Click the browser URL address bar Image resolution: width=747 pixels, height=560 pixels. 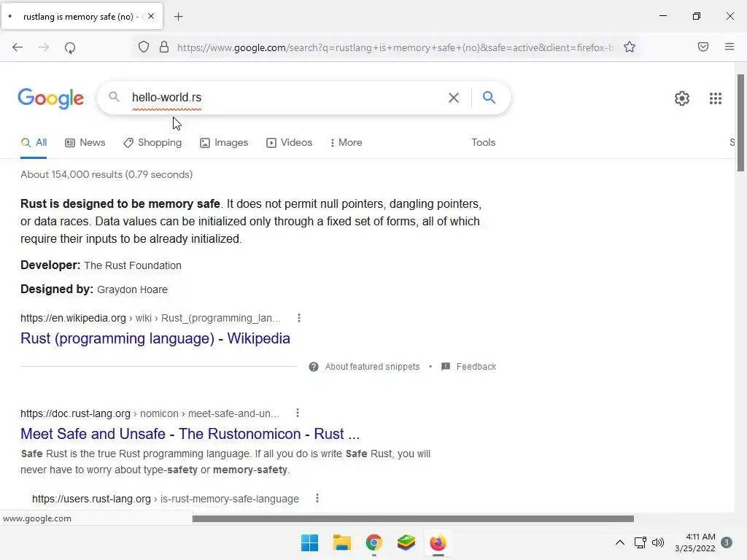point(395,47)
